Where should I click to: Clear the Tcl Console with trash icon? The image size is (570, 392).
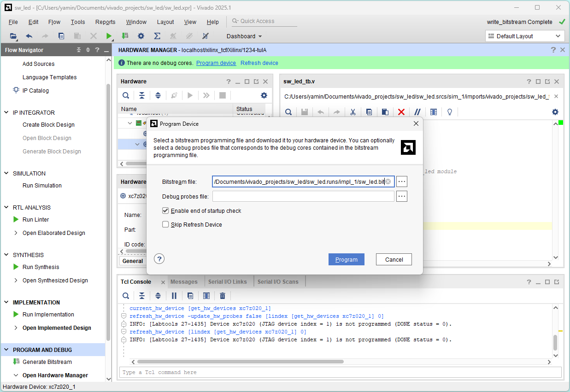[x=223, y=296]
